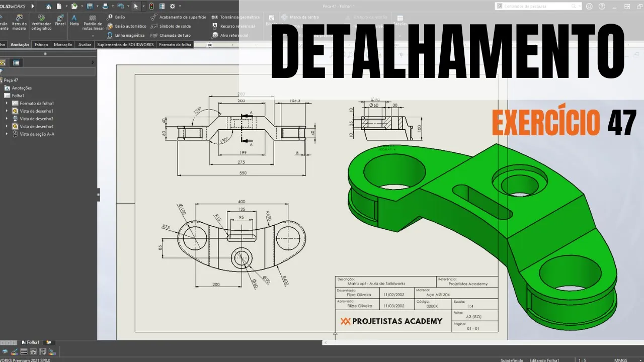The width and height of the screenshot is (644, 362).
Task: Click Acabamento de superfície tool
Action: tap(179, 17)
